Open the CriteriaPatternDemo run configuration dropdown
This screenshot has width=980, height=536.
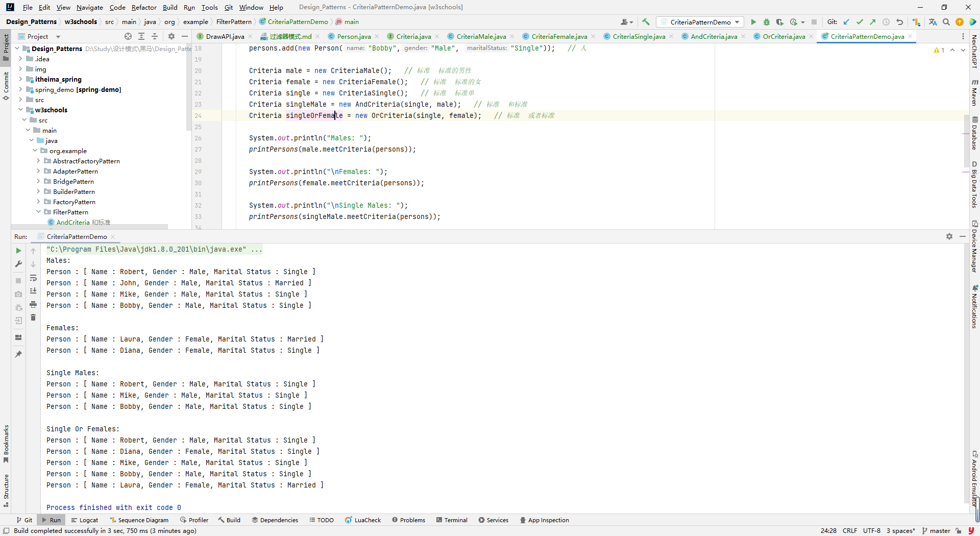pos(700,22)
